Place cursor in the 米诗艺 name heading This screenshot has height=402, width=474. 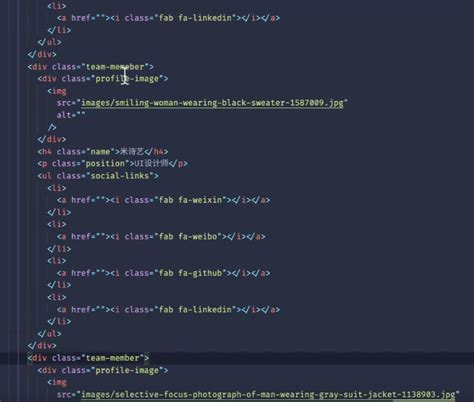132,152
